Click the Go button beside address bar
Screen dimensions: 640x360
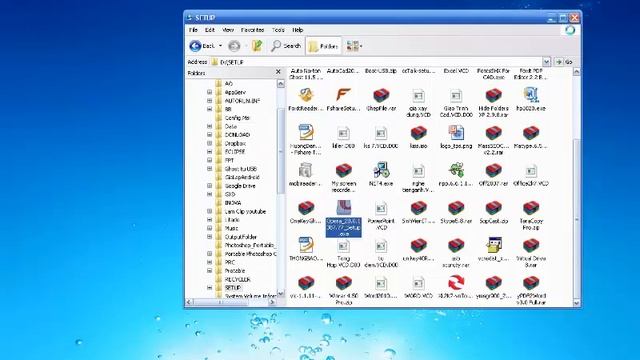coord(565,62)
